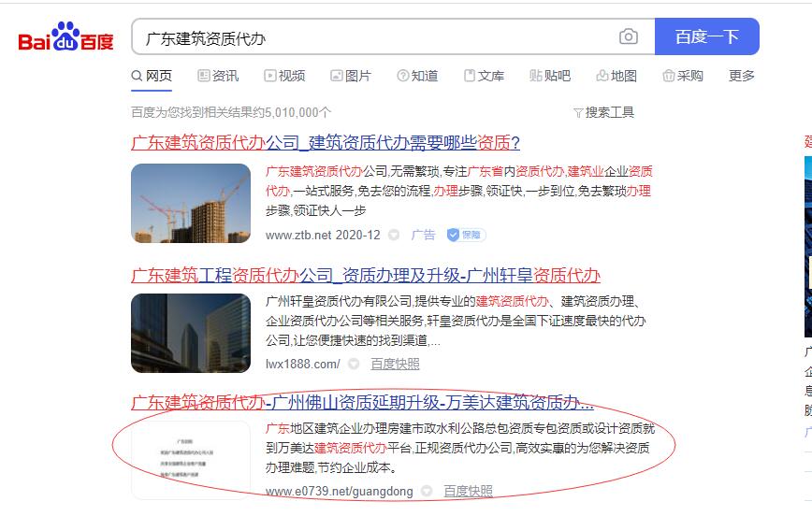Expand the 更多 menu
This screenshot has width=812, height=516.
tap(742, 76)
